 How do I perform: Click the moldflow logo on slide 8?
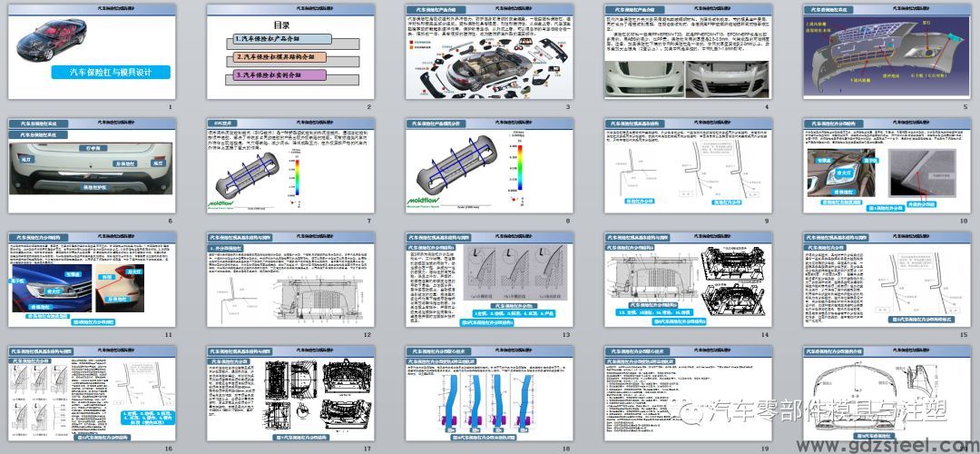[423, 202]
